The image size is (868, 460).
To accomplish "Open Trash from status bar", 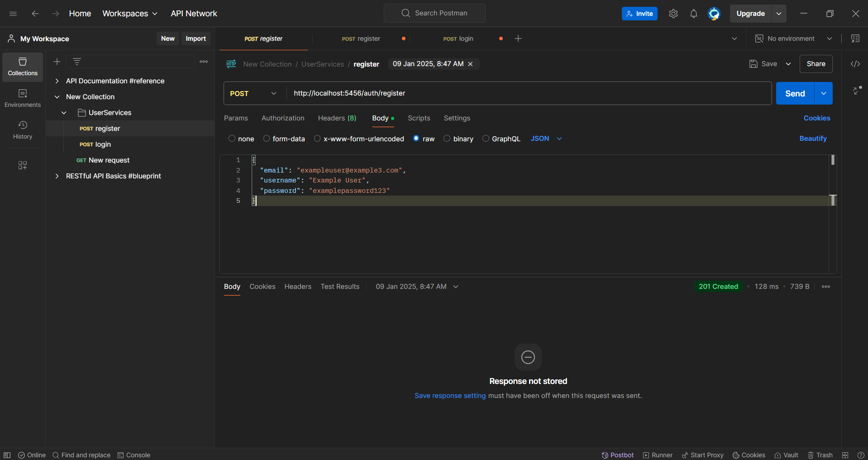I will [x=820, y=455].
